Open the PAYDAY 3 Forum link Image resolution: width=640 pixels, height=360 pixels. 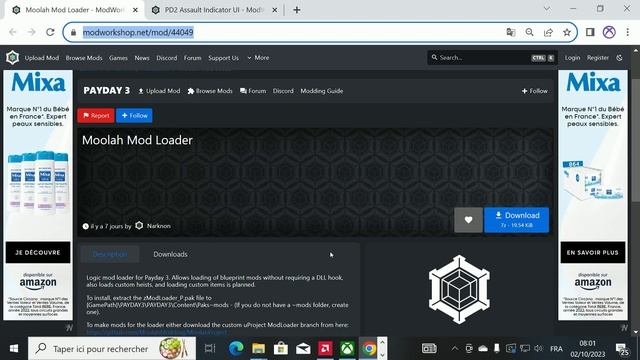pos(253,91)
